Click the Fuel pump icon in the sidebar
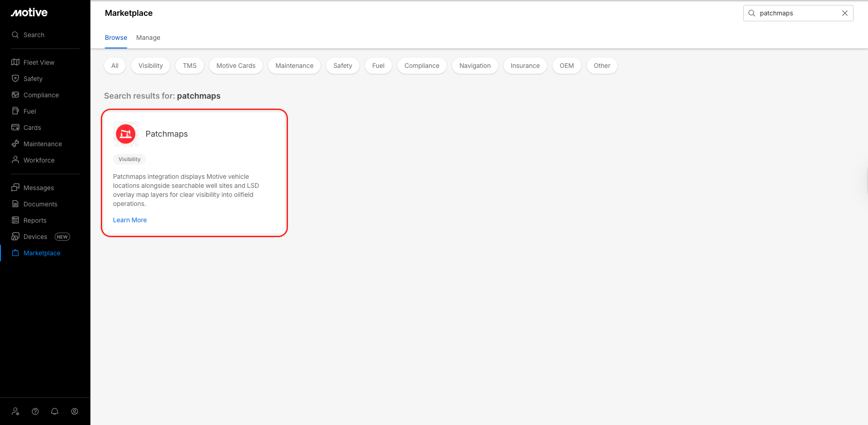868x425 pixels. [15, 111]
